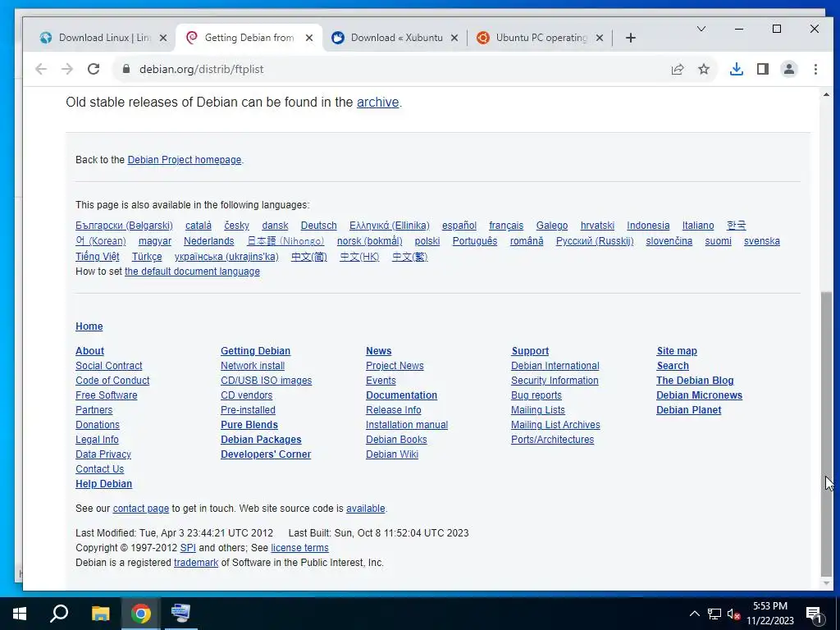Switch language to Italiano
Screen dimensions: 840x630
(698, 226)
